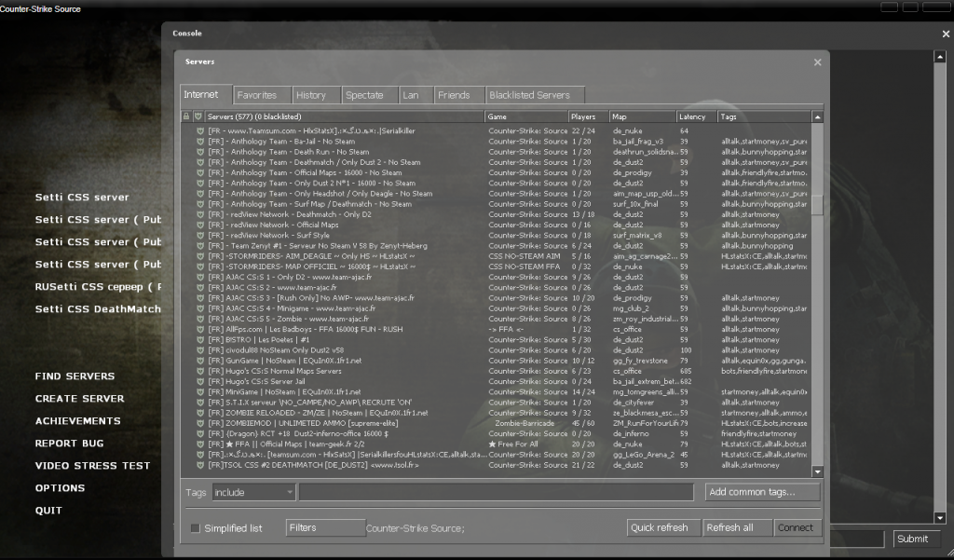
Task: Click the Connect button
Action: point(797,527)
